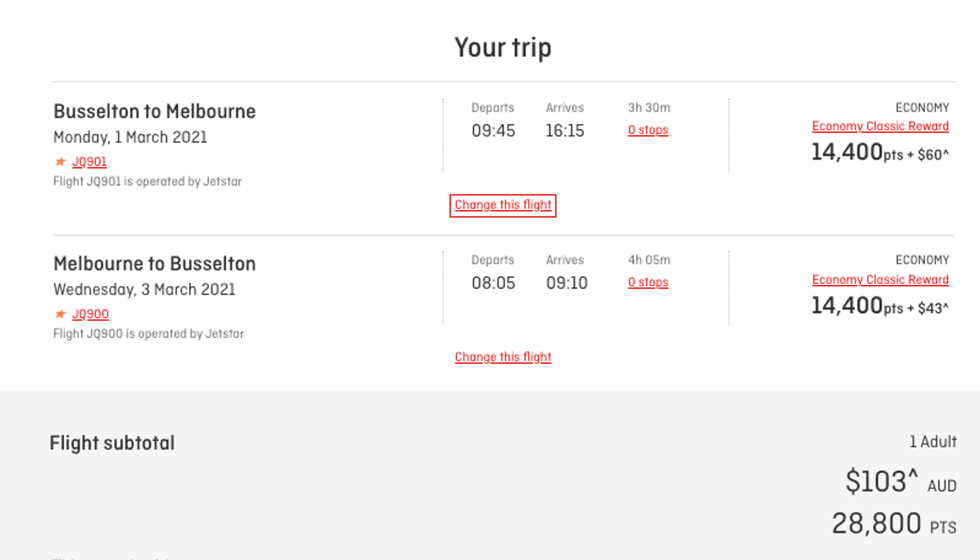Change the Busselton to Melbourne flight
The width and height of the screenshot is (980, 560).
[503, 205]
